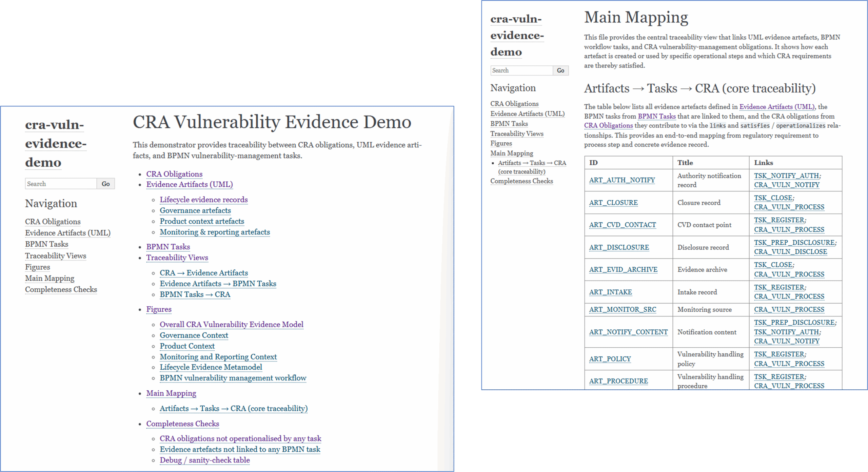Open Traceability Views in the left window sidebar
The image size is (868, 472).
tap(56, 255)
